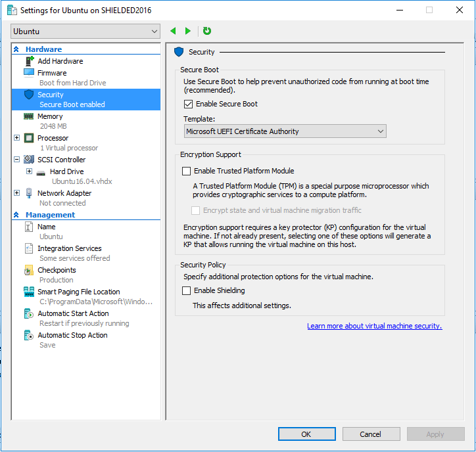Image resolution: width=476 pixels, height=452 pixels.
Task: Check the Enable Shielding option
Action: [187, 290]
